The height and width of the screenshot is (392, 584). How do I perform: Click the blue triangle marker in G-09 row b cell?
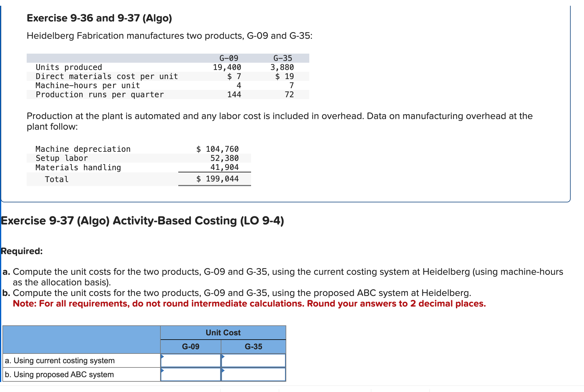(163, 371)
